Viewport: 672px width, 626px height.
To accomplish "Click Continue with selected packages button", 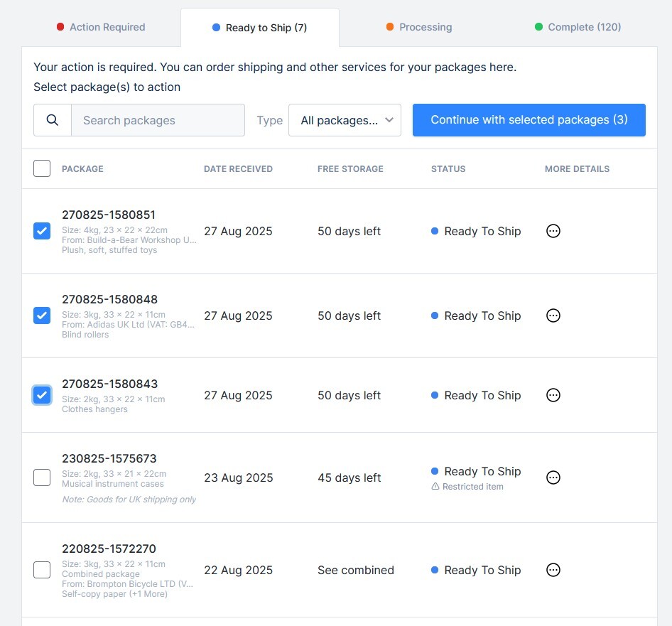I will click(x=529, y=120).
